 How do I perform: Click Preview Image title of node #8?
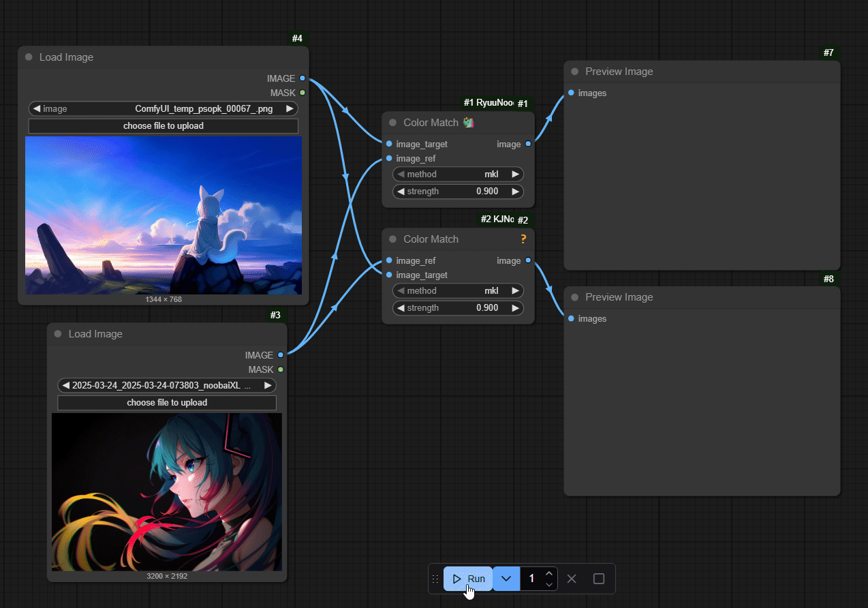click(619, 297)
